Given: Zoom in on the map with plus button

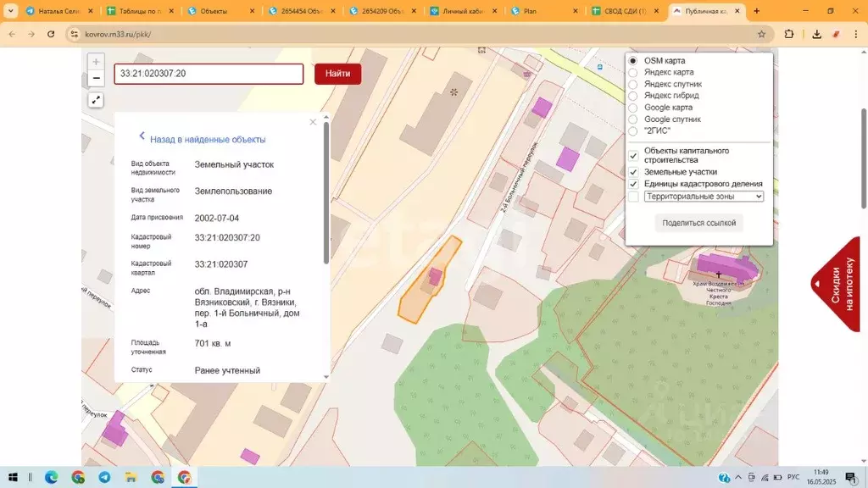Looking at the screenshot, I should 96,62.
